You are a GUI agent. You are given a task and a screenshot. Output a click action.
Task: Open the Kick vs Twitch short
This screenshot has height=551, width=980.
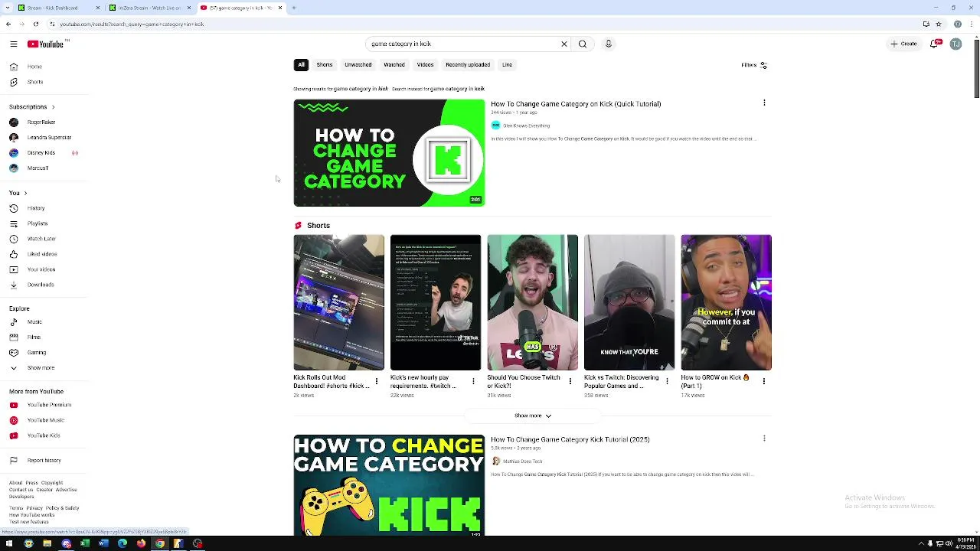pyautogui.click(x=629, y=302)
